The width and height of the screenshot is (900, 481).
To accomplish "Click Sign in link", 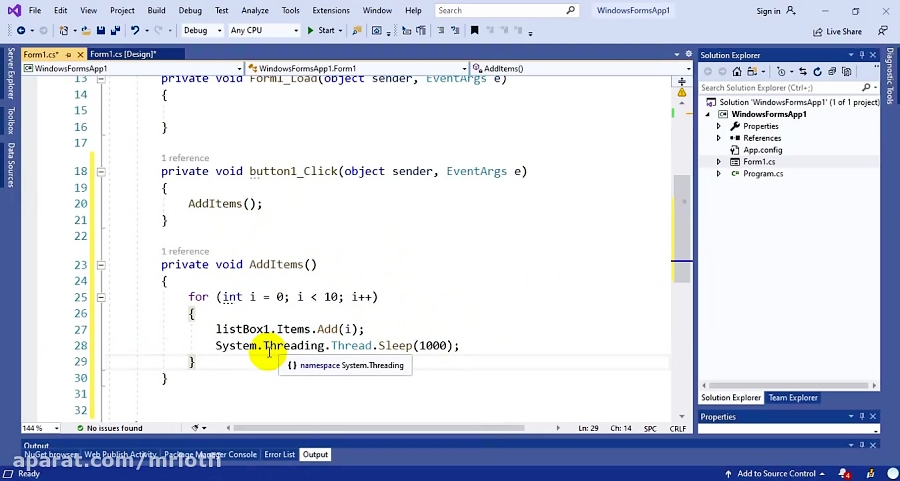I will click(x=768, y=11).
